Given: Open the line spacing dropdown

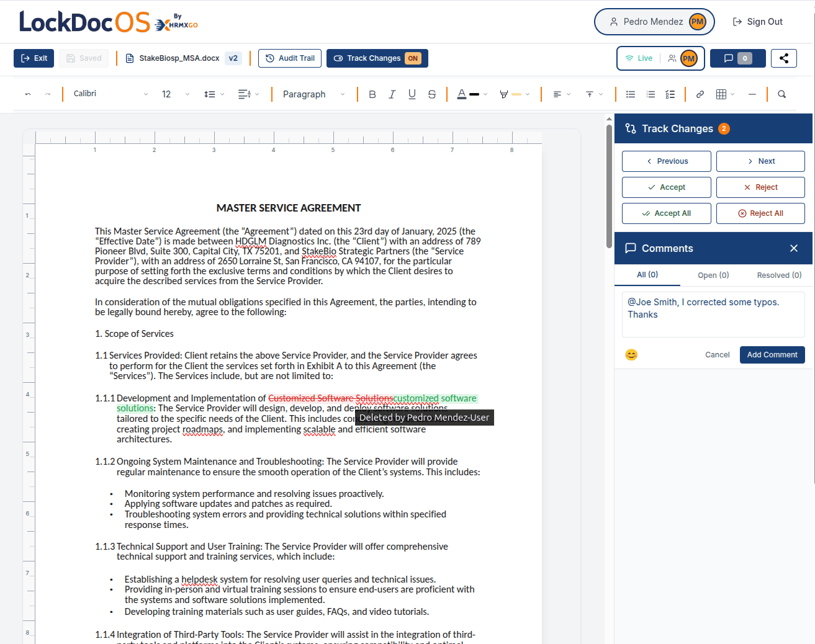Looking at the screenshot, I should click(214, 94).
